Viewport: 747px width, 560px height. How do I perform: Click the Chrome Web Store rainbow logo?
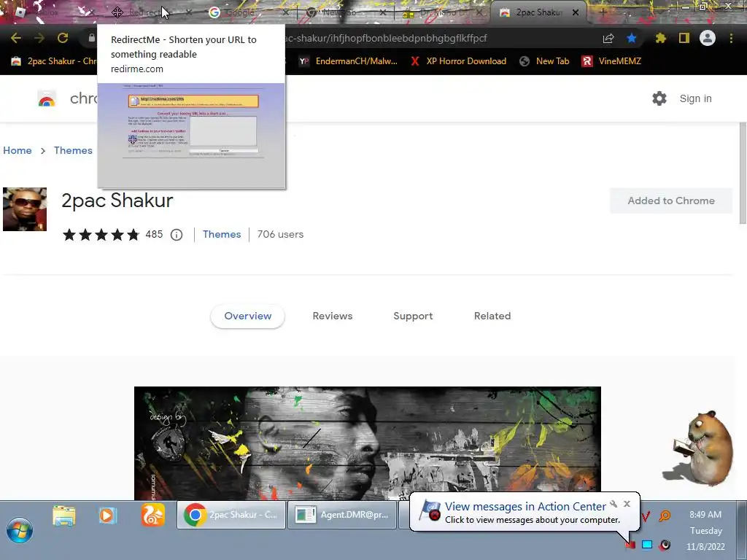[x=47, y=98]
